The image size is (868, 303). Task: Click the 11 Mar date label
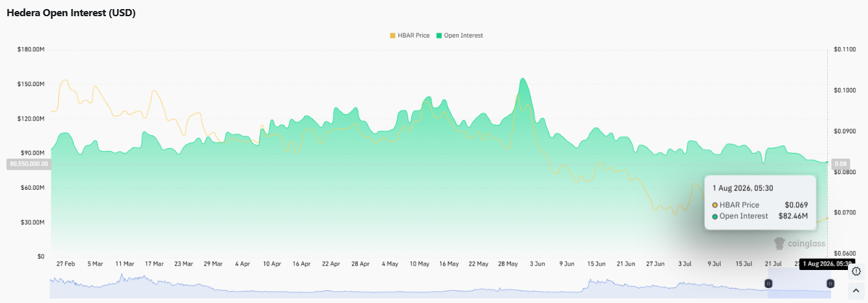pos(124,264)
